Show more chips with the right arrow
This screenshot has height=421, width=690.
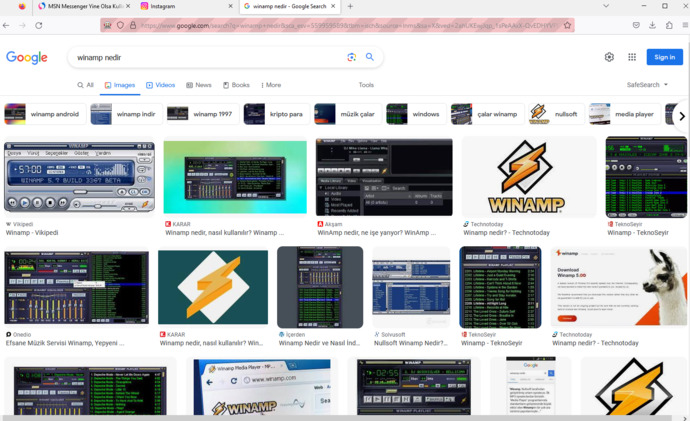(681, 116)
